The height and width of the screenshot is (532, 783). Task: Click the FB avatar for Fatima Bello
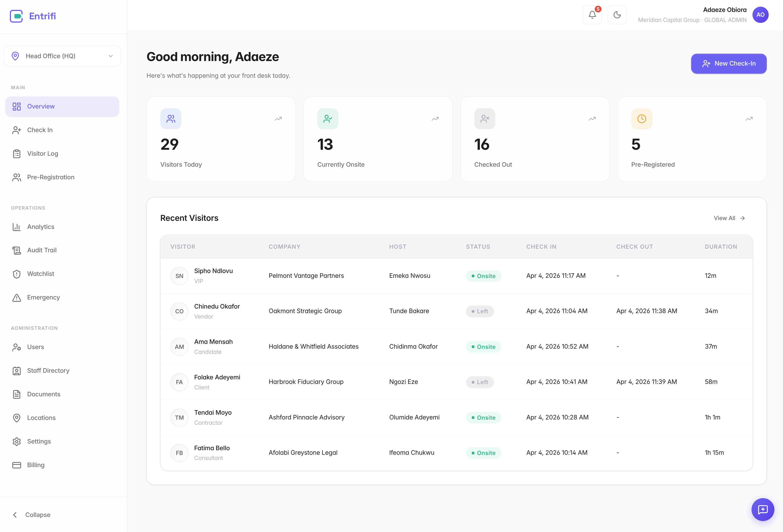(x=179, y=453)
